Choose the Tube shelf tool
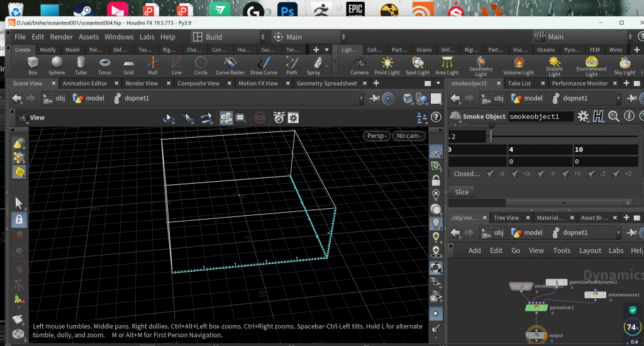The height and width of the screenshot is (346, 644). [x=80, y=66]
